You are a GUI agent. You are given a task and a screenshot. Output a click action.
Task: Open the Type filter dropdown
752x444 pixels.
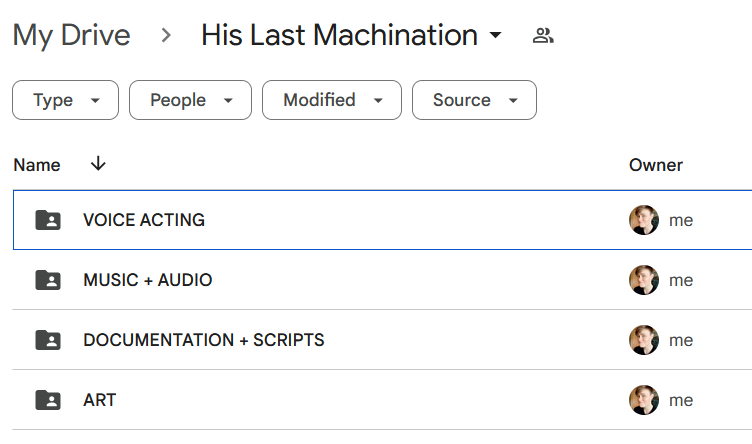(65, 100)
